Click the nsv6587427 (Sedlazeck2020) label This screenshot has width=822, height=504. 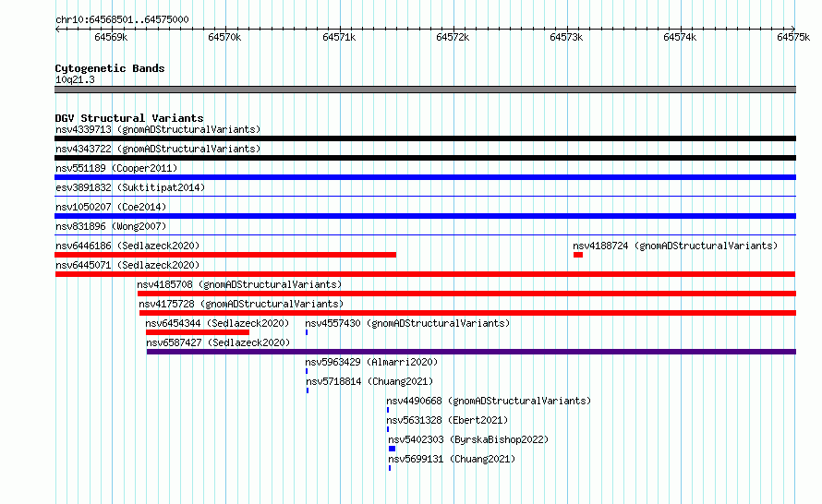click(x=218, y=342)
